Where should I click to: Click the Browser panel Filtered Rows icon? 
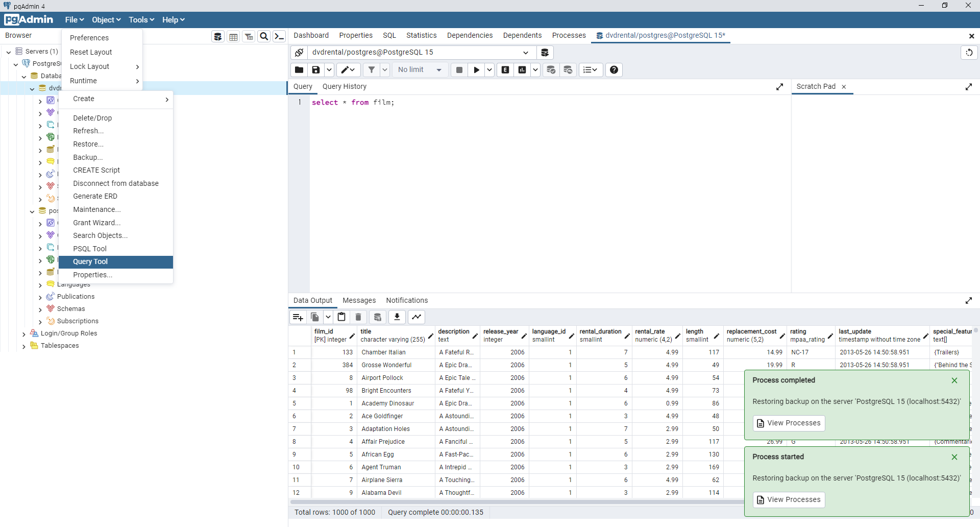249,36
